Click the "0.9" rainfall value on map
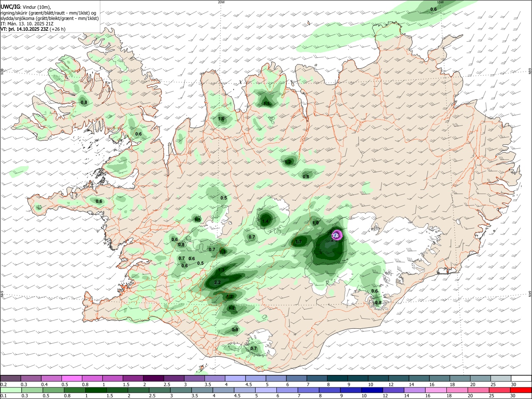 (235, 330)
